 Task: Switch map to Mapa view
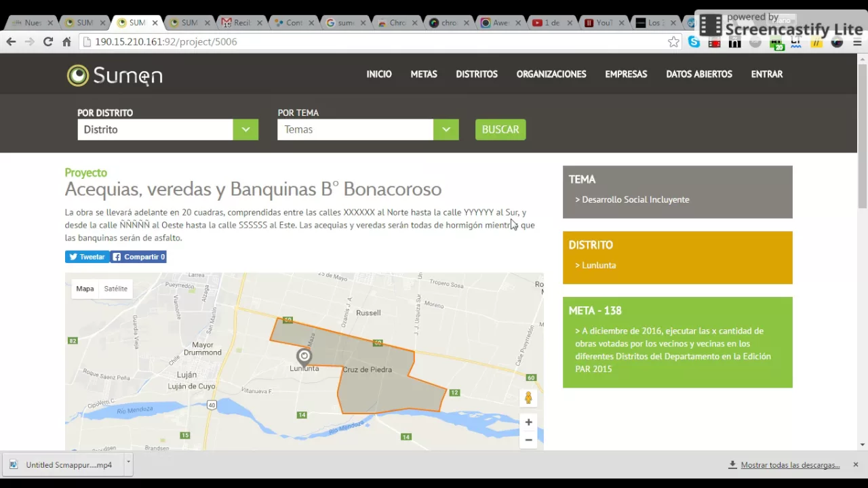point(85,289)
